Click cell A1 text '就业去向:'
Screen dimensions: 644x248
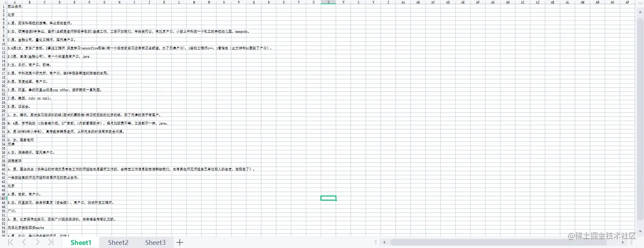click(x=16, y=6)
